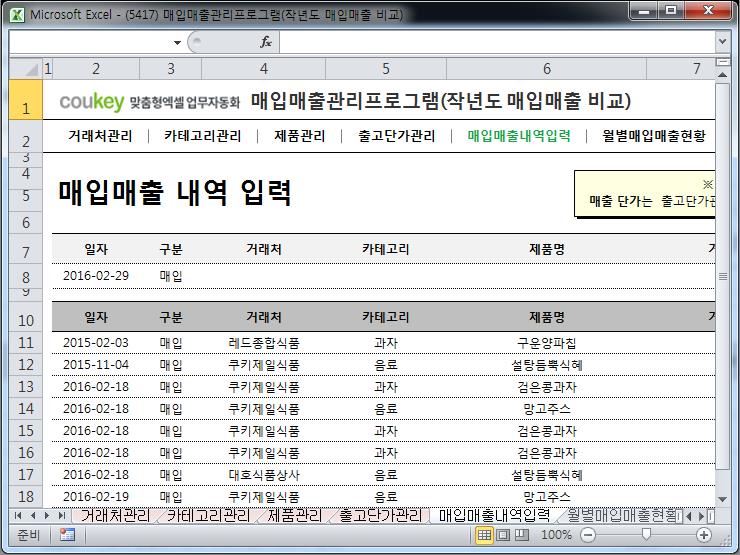
Task: Click the 카테고리관리 navigation link
Action: pos(203,136)
